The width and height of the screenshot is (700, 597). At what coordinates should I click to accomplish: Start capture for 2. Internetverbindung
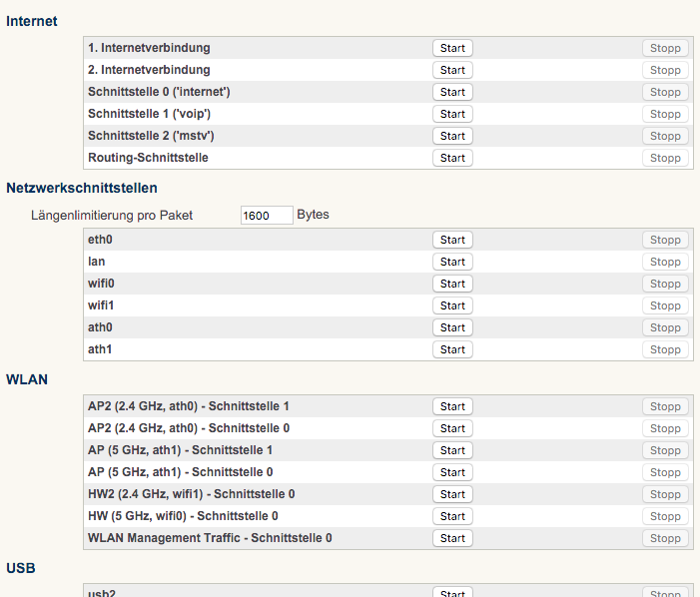click(x=452, y=70)
